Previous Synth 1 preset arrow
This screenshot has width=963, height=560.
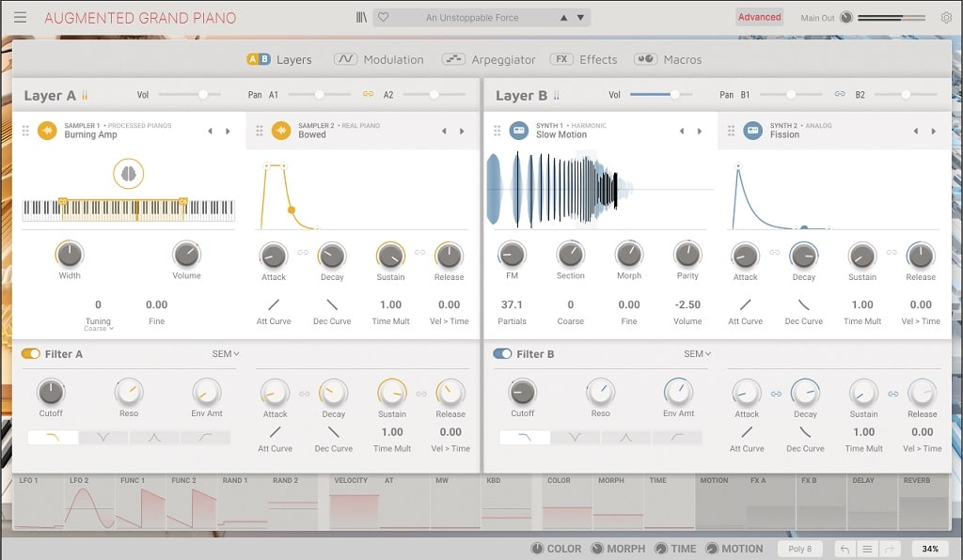coord(682,131)
